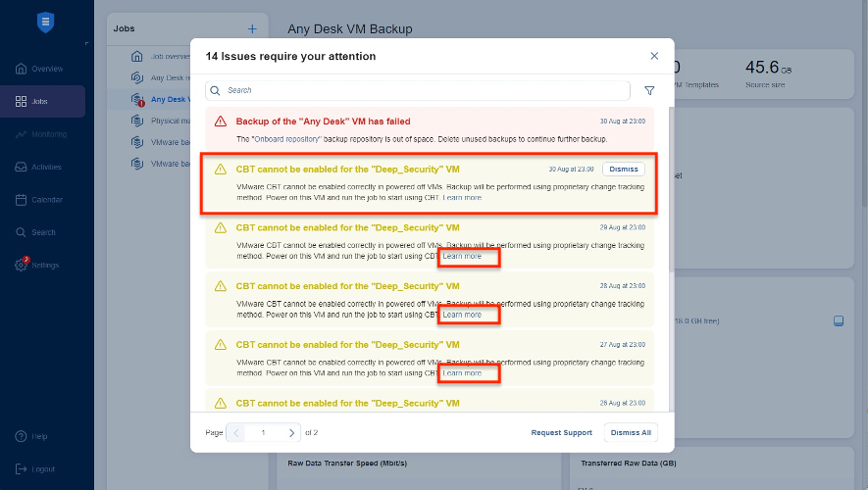Screen dimensions: 868x490
Task: Go to next issues page
Action: click(291, 432)
